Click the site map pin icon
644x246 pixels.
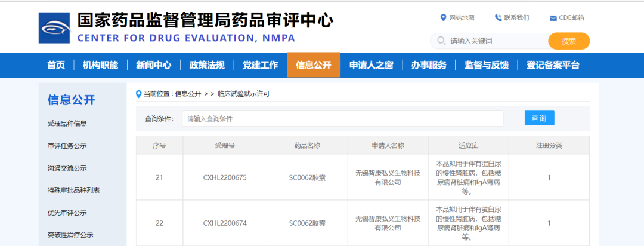[x=443, y=17]
